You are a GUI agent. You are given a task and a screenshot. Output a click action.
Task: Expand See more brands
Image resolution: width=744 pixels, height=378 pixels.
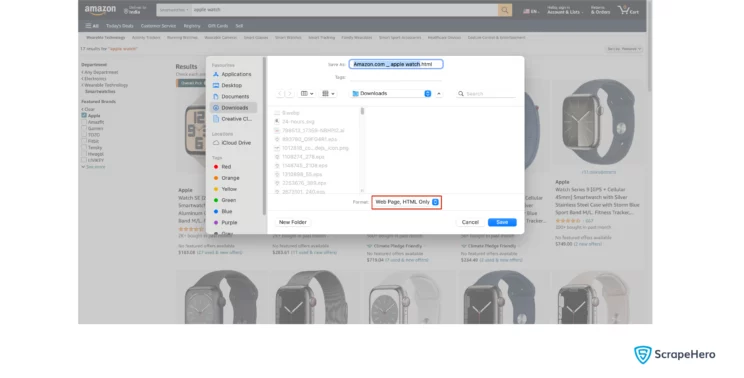(93, 167)
